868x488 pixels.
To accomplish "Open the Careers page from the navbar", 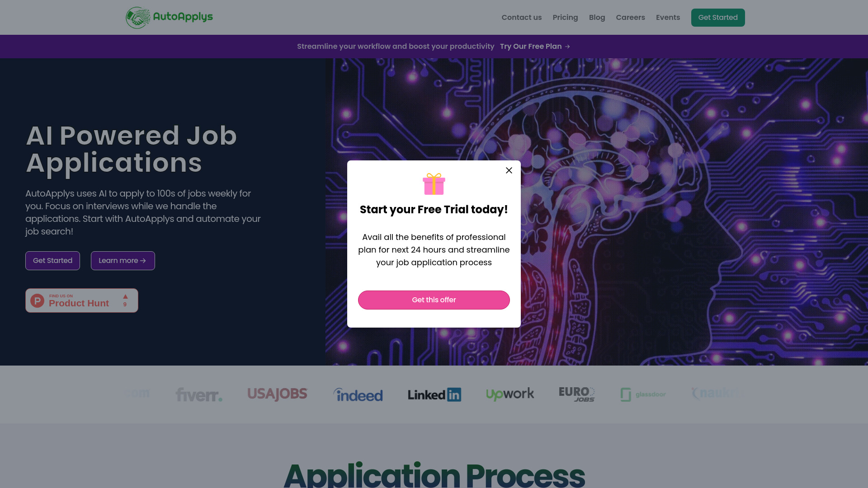I will [x=630, y=17].
